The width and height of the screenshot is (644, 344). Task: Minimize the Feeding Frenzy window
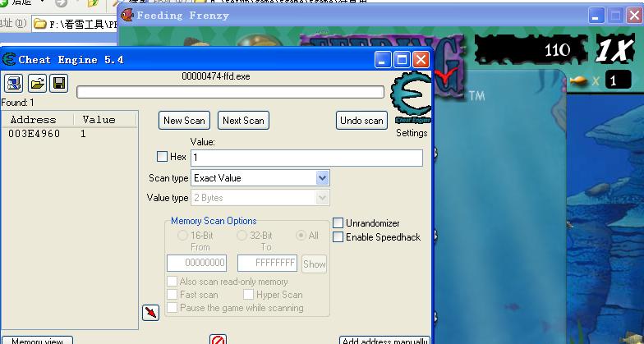pos(596,16)
